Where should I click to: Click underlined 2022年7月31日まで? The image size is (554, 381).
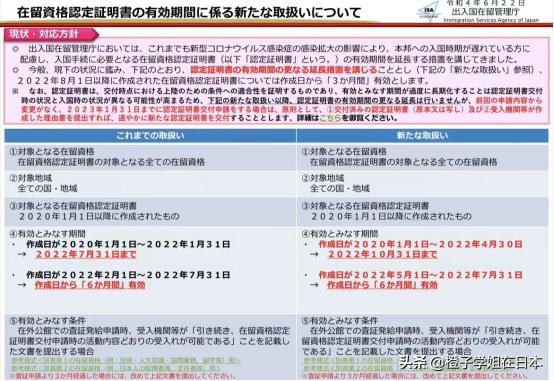pos(86,254)
